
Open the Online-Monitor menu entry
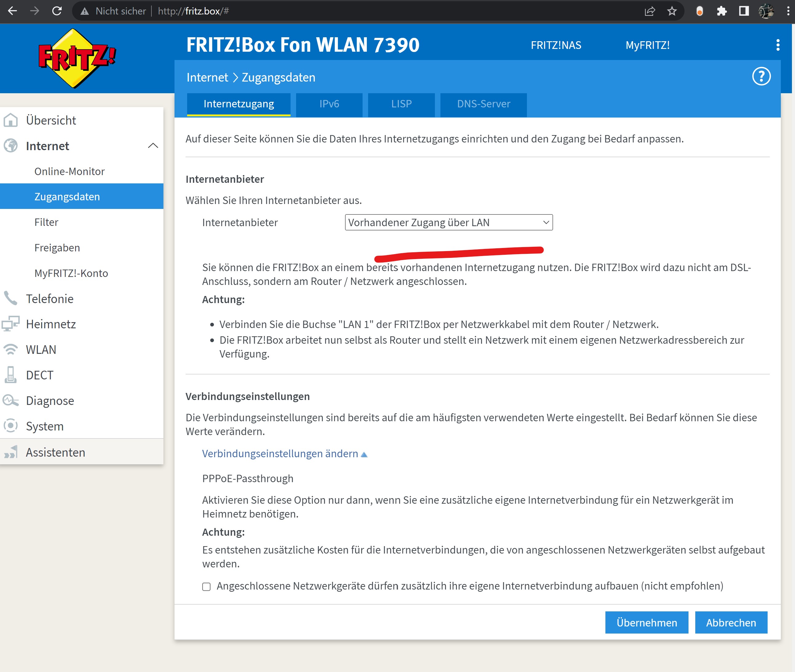pos(69,171)
